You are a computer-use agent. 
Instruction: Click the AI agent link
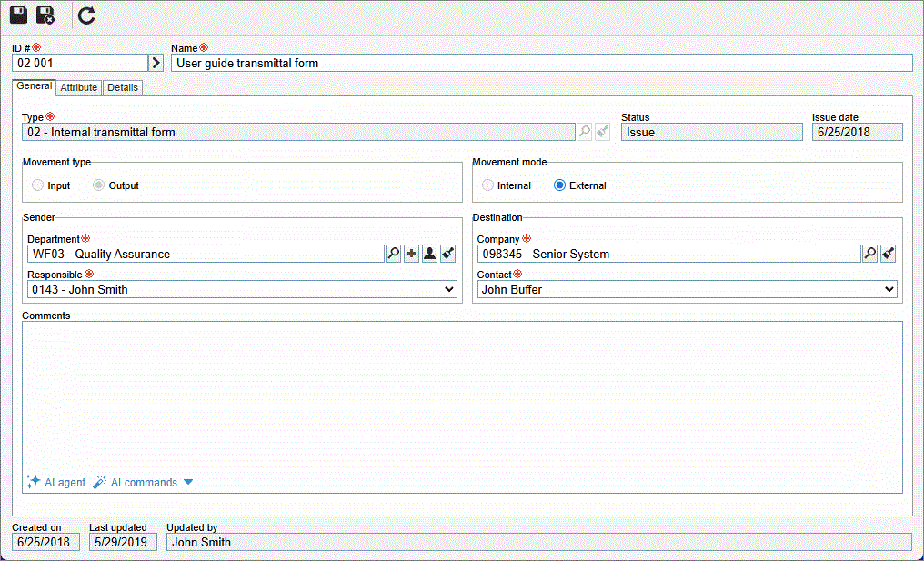(x=56, y=483)
